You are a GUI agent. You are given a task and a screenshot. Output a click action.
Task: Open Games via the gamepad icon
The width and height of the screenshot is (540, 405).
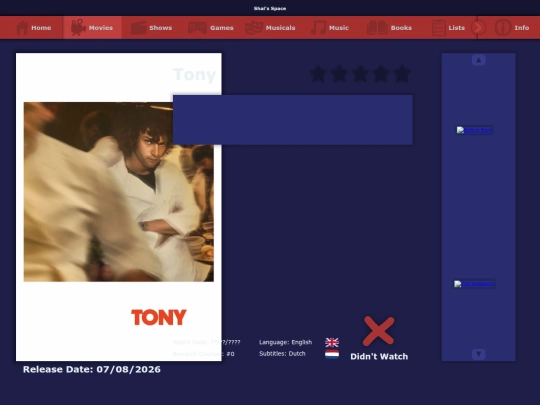(x=197, y=28)
